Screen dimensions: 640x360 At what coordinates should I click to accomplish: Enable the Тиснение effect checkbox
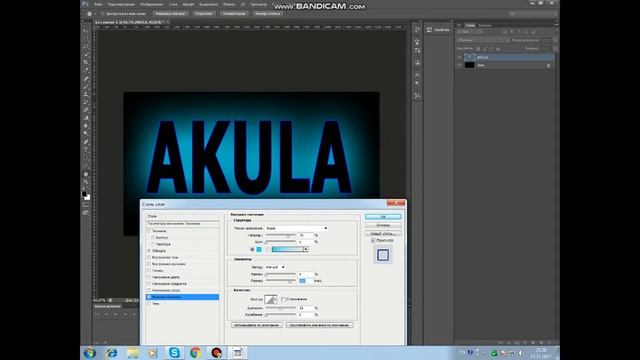point(149,231)
